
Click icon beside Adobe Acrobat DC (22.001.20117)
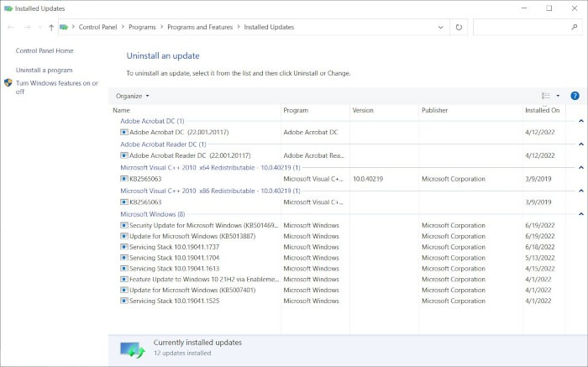pyautogui.click(x=124, y=132)
